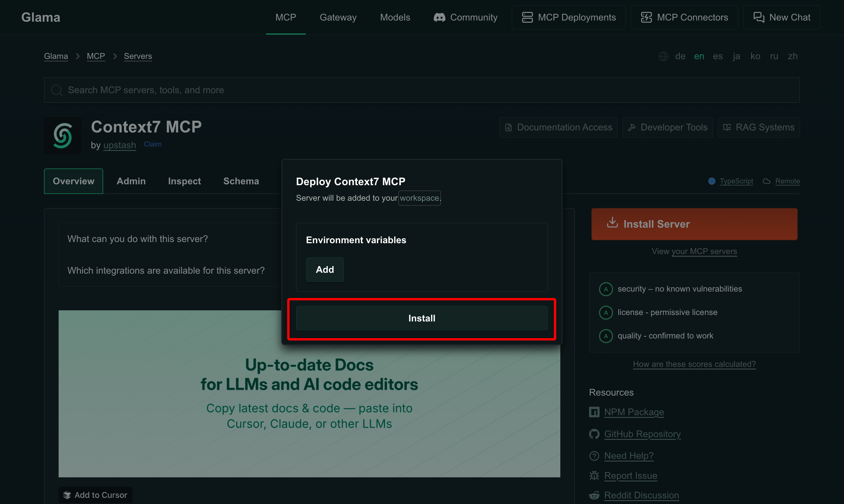Open the Schema tab
Screen dimensions: 844x504
coord(241,181)
